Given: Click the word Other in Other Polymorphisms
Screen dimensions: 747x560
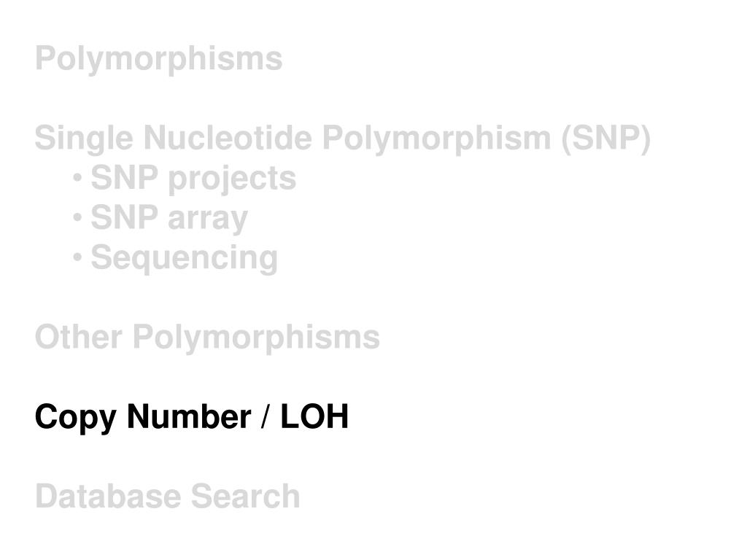Looking at the screenshot, I should (79, 337).
